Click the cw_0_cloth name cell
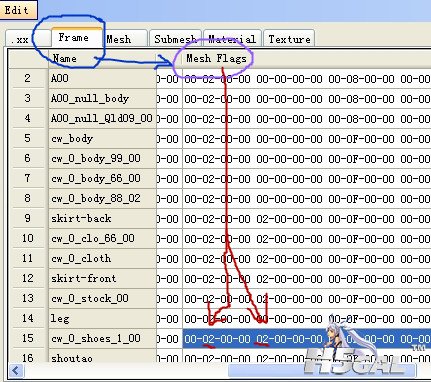Image resolution: width=431 pixels, height=382 pixels. tap(102, 258)
